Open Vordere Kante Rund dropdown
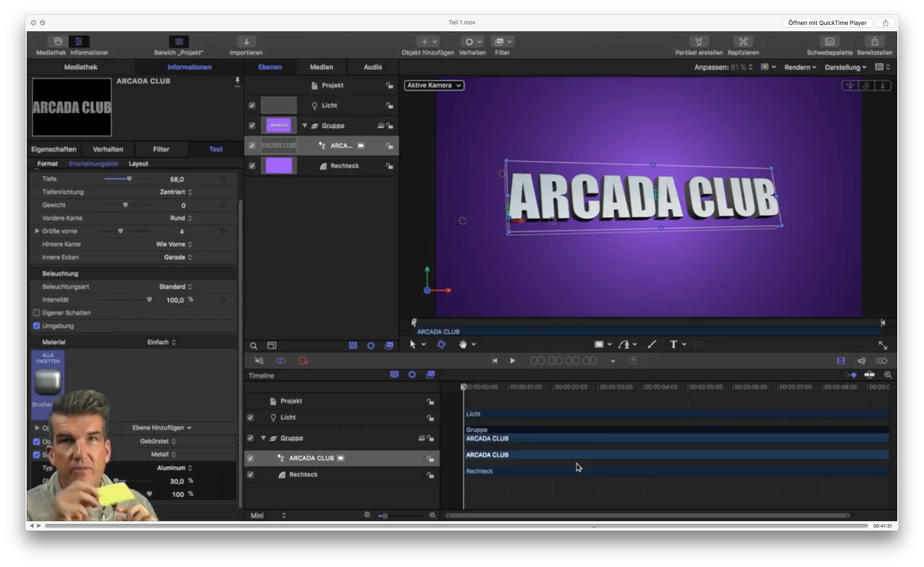 pos(181,218)
